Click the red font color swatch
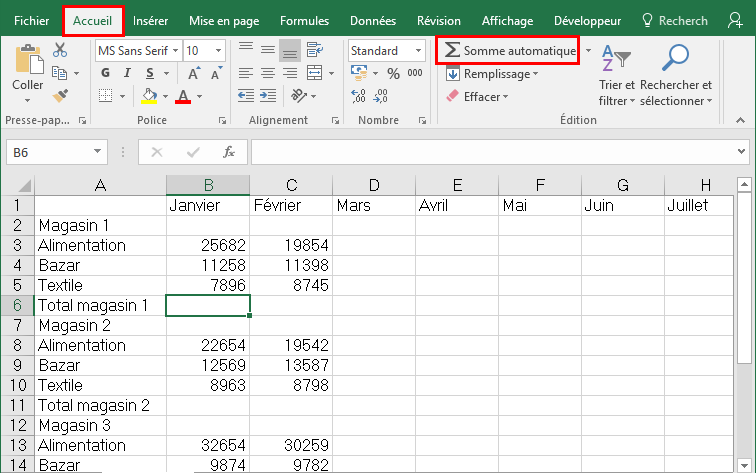The height and width of the screenshot is (473, 756). pos(183,96)
